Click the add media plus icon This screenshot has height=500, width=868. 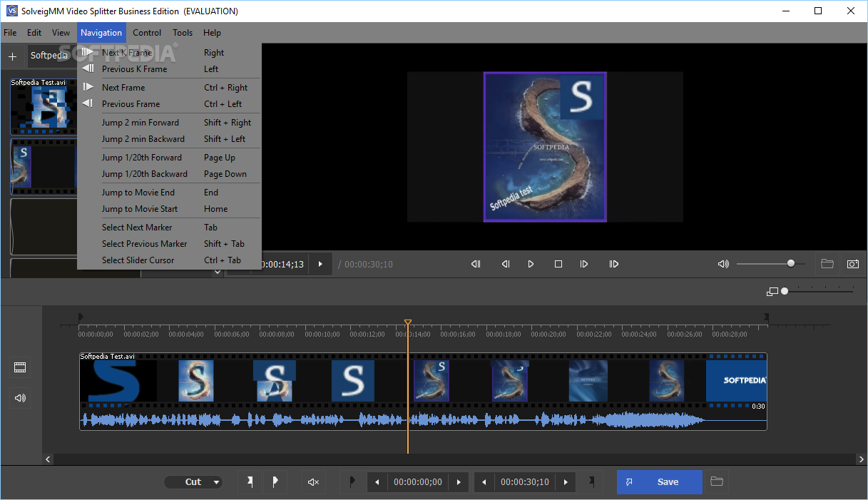12,56
